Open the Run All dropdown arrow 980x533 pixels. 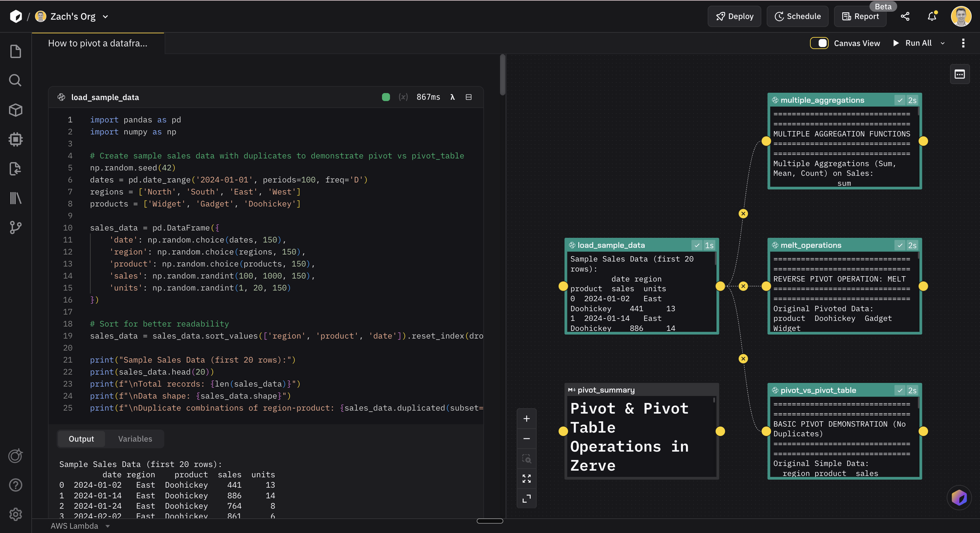(943, 43)
